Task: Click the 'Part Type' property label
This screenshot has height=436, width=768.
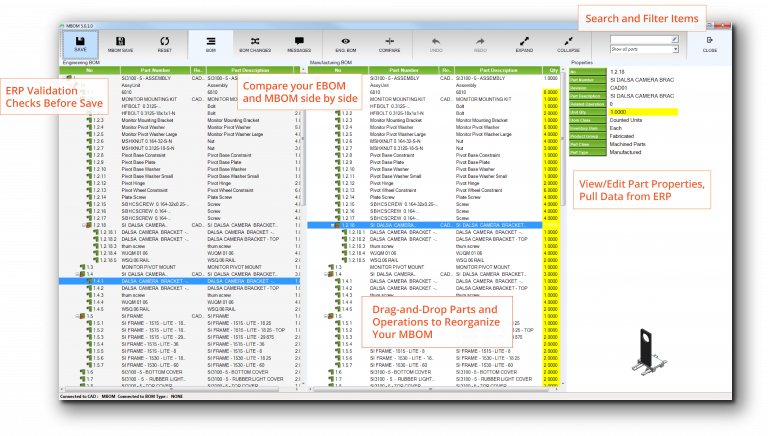Action: [x=587, y=152]
